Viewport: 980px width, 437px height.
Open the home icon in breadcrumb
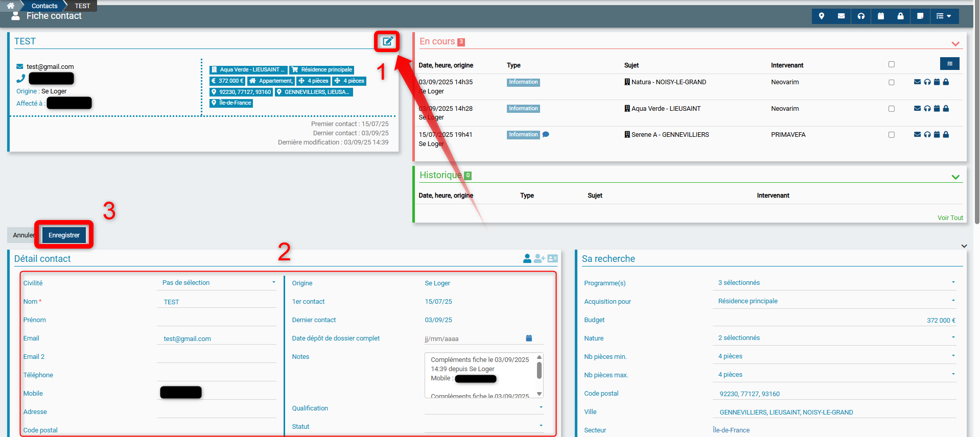(11, 6)
